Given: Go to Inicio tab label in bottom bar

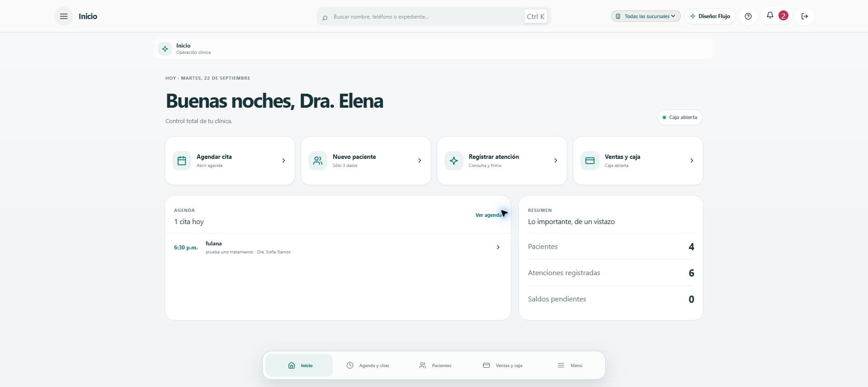Looking at the screenshot, I should [307, 366].
